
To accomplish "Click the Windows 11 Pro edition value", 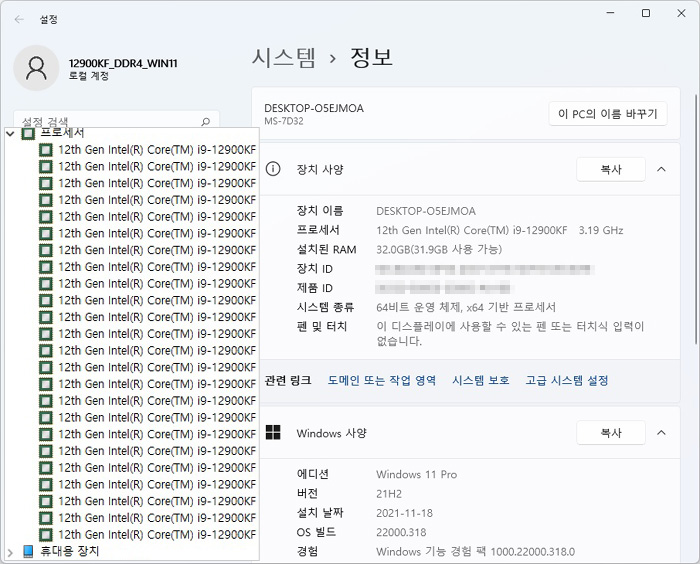I will click(x=417, y=474).
